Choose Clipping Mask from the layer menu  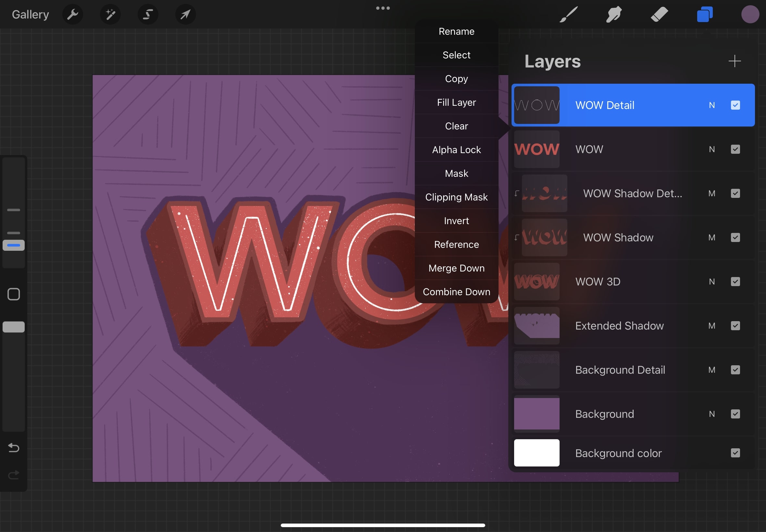click(456, 197)
